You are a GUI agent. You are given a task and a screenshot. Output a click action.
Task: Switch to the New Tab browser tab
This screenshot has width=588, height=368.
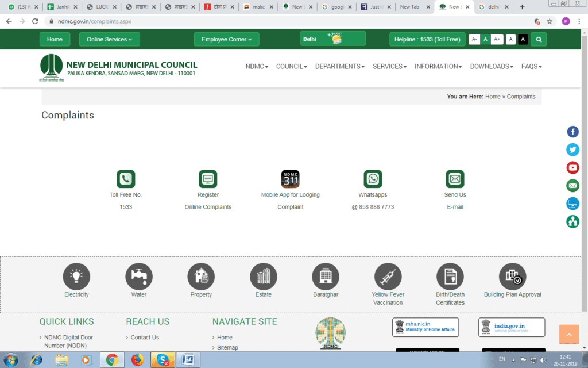pyautogui.click(x=411, y=7)
